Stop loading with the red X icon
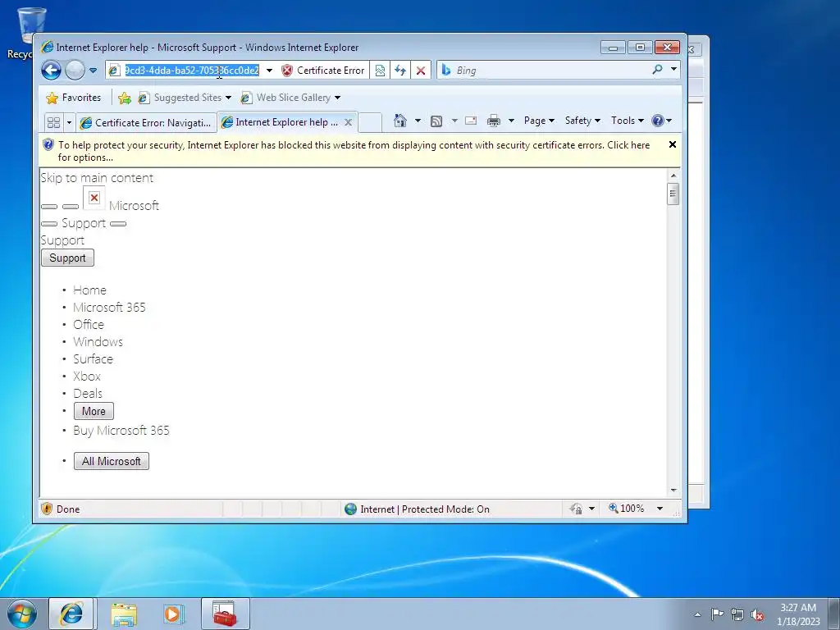Viewport: 840px width, 630px height. tap(421, 71)
